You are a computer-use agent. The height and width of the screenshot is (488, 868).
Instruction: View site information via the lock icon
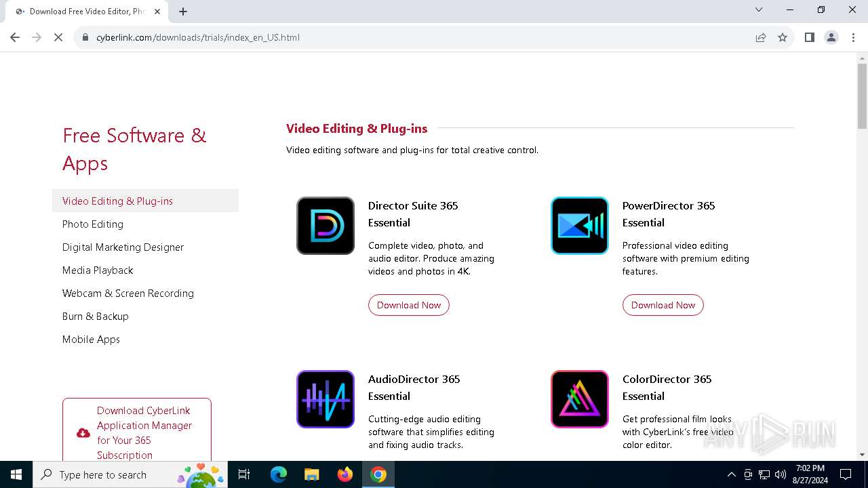click(x=85, y=37)
